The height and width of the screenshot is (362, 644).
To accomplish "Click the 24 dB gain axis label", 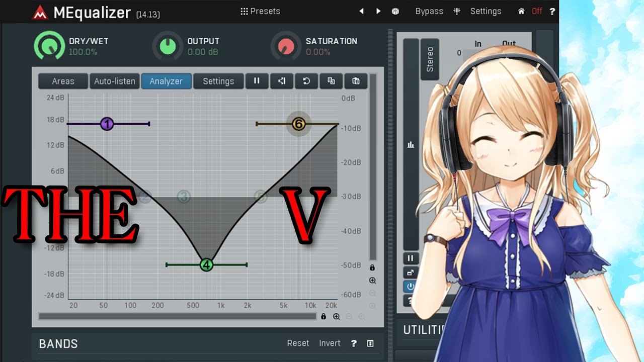I will (55, 98).
